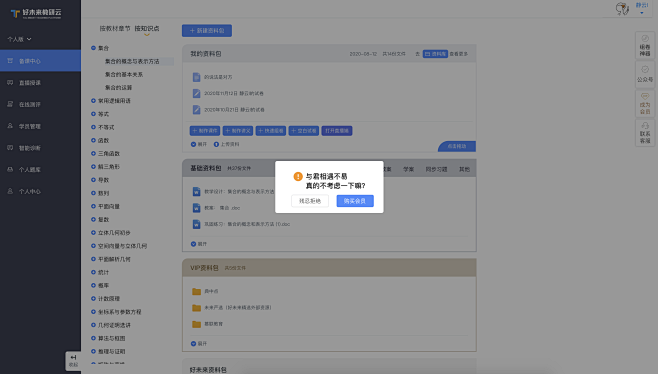
Task: Expand the 不等式 tree node
Action: (x=93, y=127)
